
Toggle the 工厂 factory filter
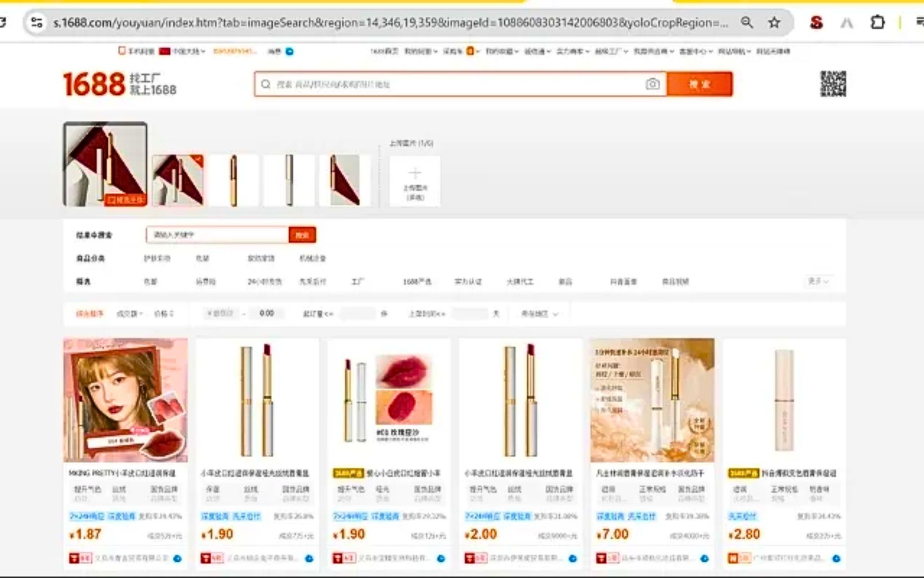pos(357,281)
